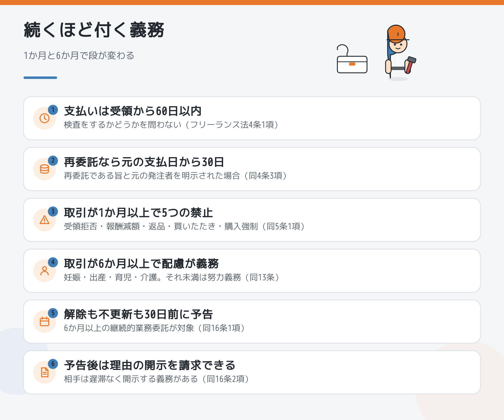Click the number 5 badge
The image size is (504, 420).
[53, 313]
